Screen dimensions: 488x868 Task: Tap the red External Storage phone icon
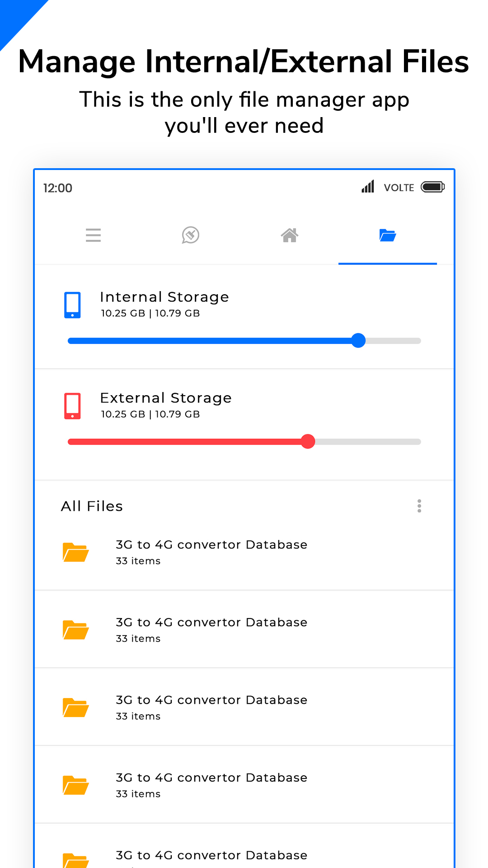click(72, 406)
